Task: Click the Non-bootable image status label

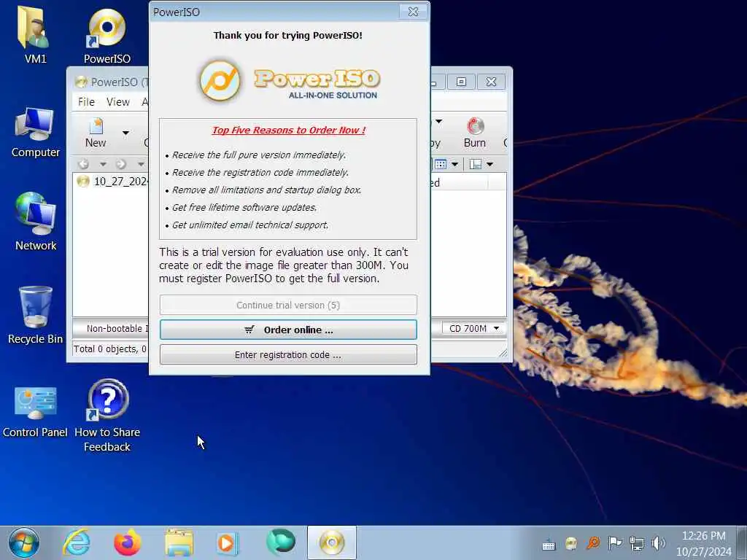Action: point(117,329)
